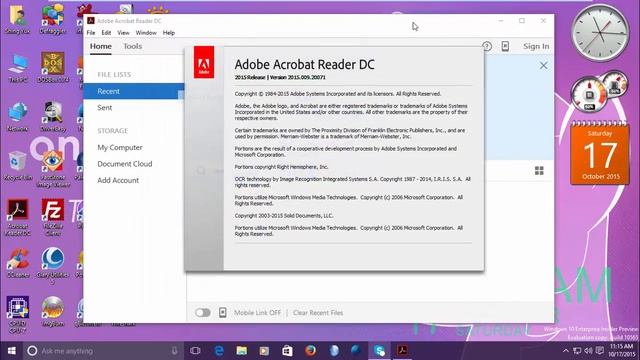Click the taskbar clock showing 11:15 AM
640x360 pixels.
pyautogui.click(x=621, y=350)
